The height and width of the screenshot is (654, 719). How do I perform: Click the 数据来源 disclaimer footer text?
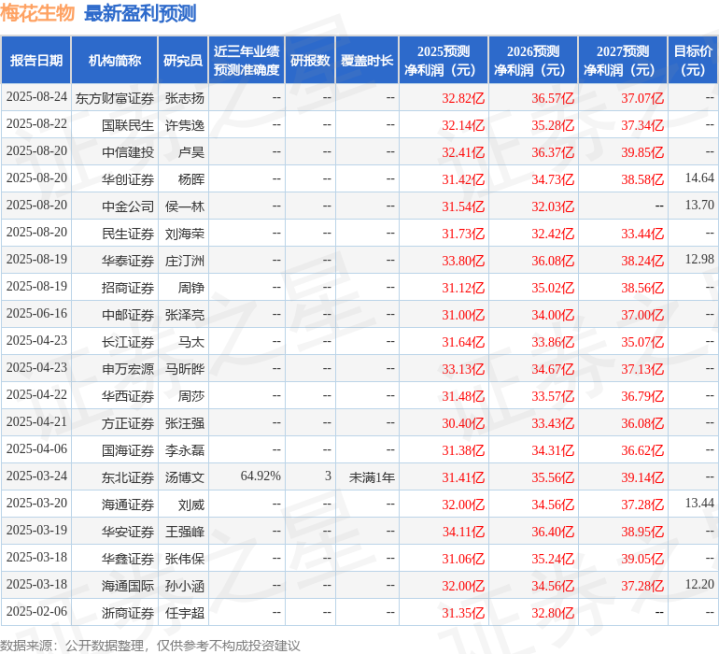pyautogui.click(x=150, y=645)
